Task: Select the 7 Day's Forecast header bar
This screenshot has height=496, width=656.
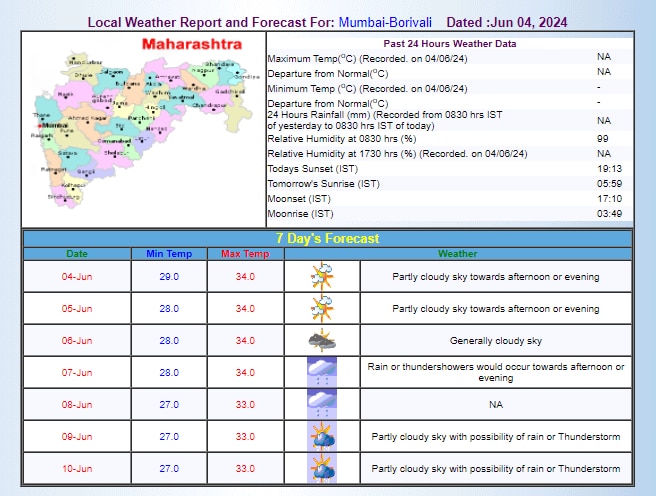Action: (x=327, y=238)
